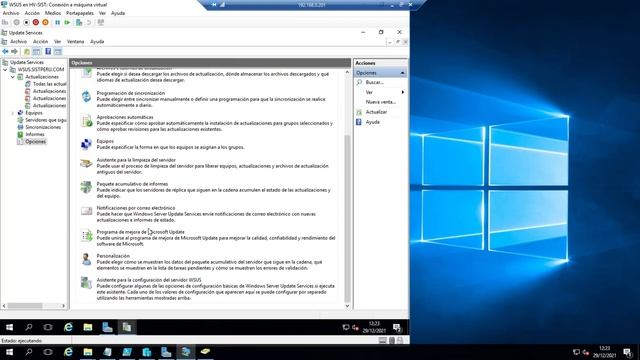This screenshot has width=640, height=360.
Task: Collapse the Actualizaciones tree node
Action: [x=13, y=77]
